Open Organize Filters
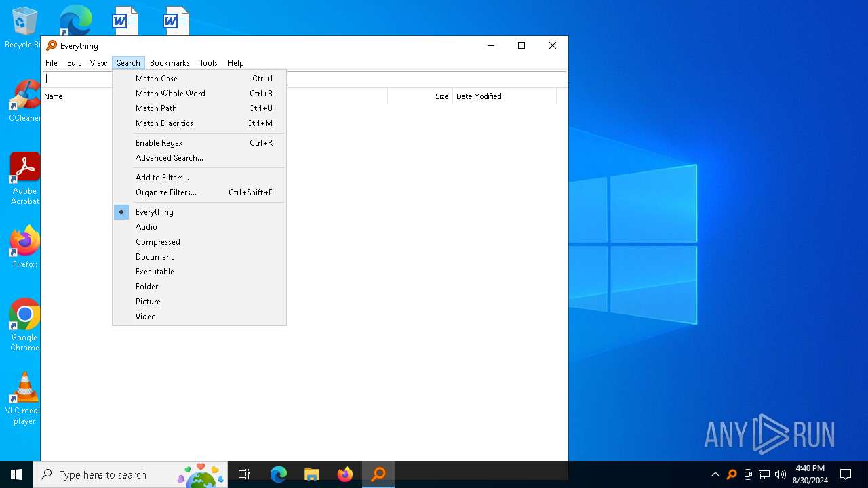 tap(199, 192)
